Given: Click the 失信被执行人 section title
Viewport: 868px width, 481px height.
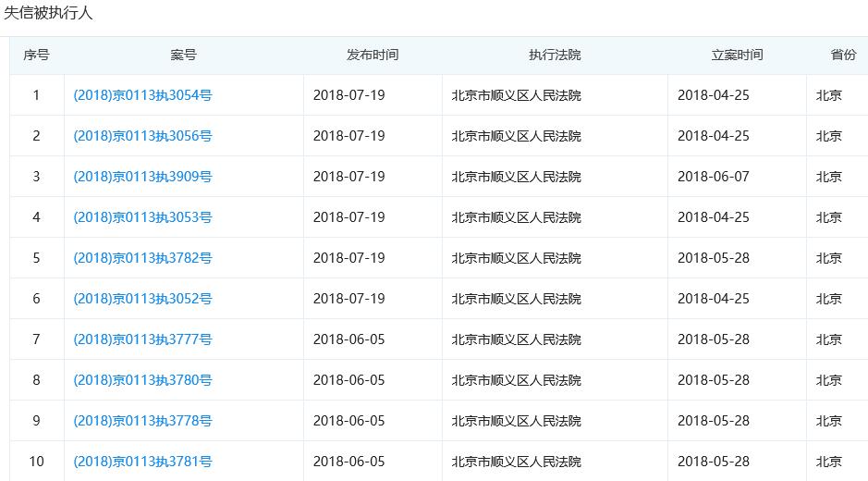Looking at the screenshot, I should (x=48, y=13).
